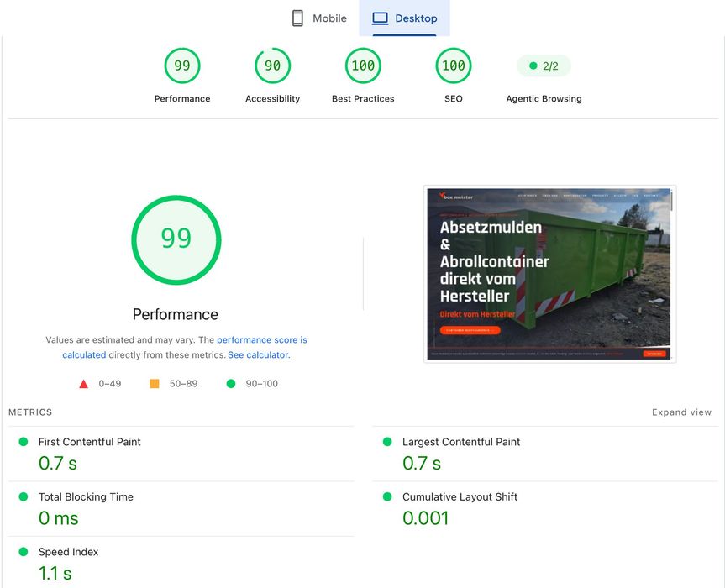Click the green circle 90–100 legend icon

231,383
